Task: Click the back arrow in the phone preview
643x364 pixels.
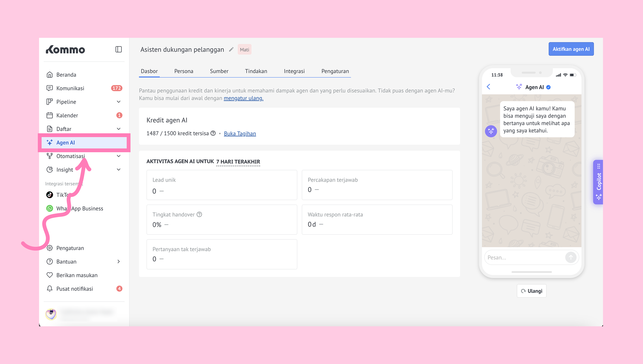Action: pos(488,87)
